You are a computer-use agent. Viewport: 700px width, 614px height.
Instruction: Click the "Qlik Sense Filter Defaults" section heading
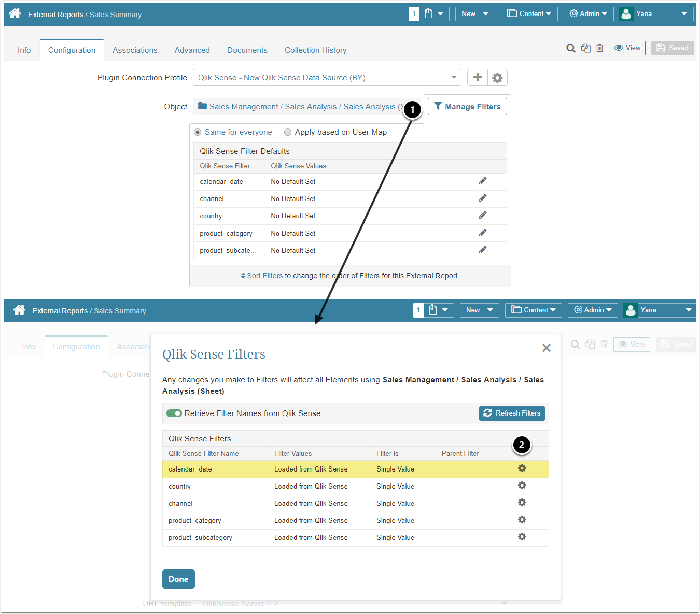click(x=245, y=151)
